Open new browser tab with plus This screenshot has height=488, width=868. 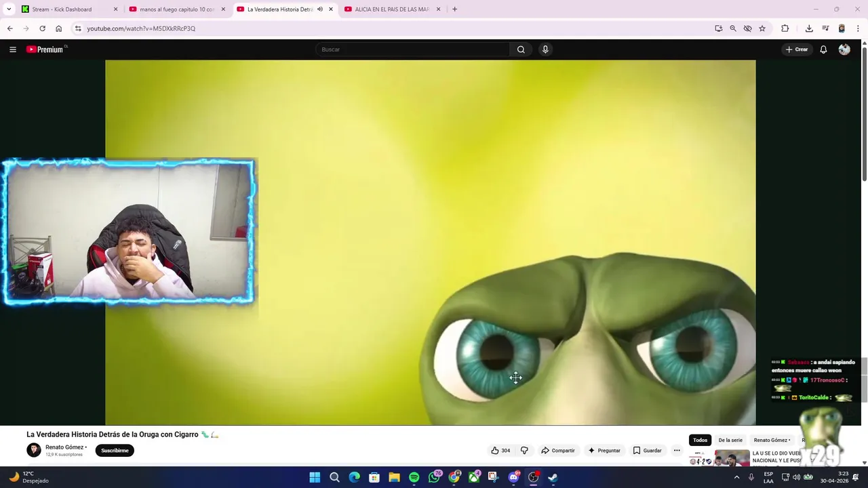[454, 9]
